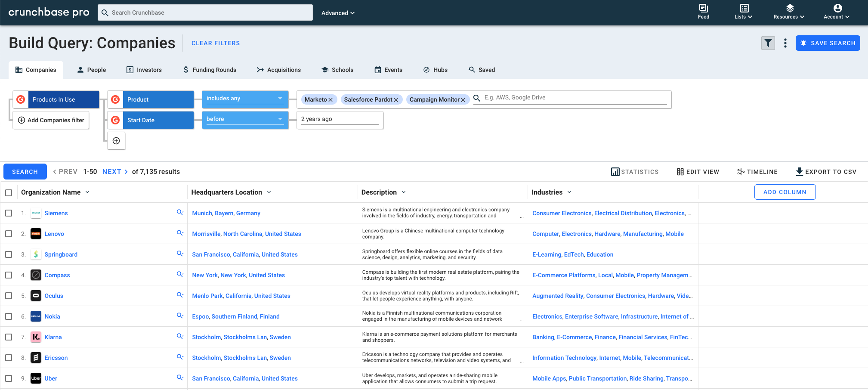Open the Timeline view
Image resolution: width=868 pixels, height=390 pixels.
click(x=757, y=172)
